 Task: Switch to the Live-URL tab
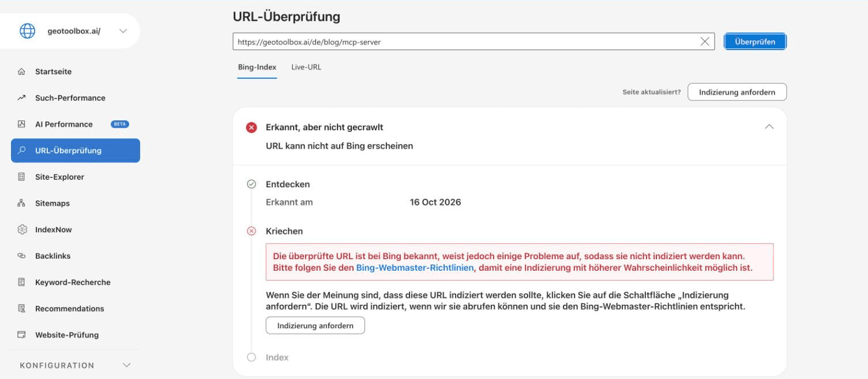tap(306, 67)
